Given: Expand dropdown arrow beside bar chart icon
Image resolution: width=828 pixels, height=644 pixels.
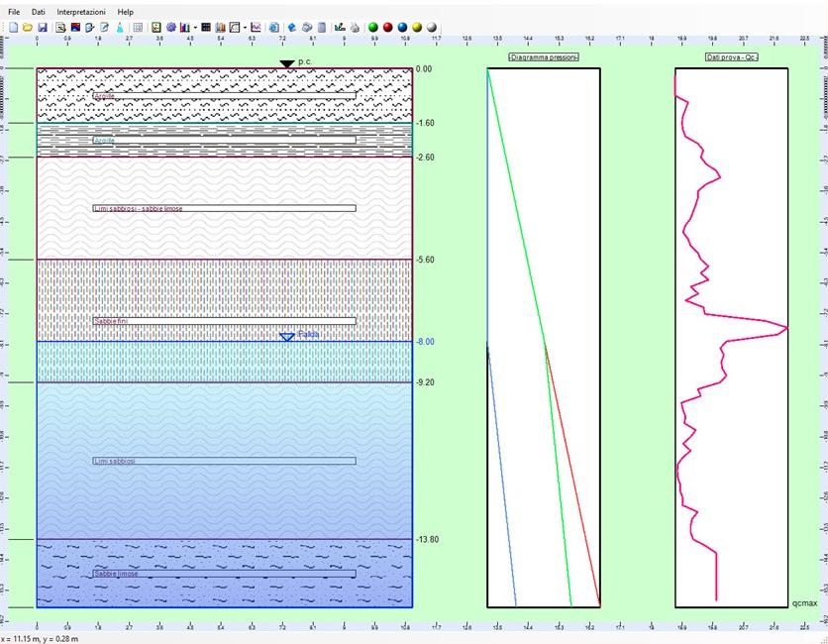Looking at the screenshot, I should [x=195, y=28].
